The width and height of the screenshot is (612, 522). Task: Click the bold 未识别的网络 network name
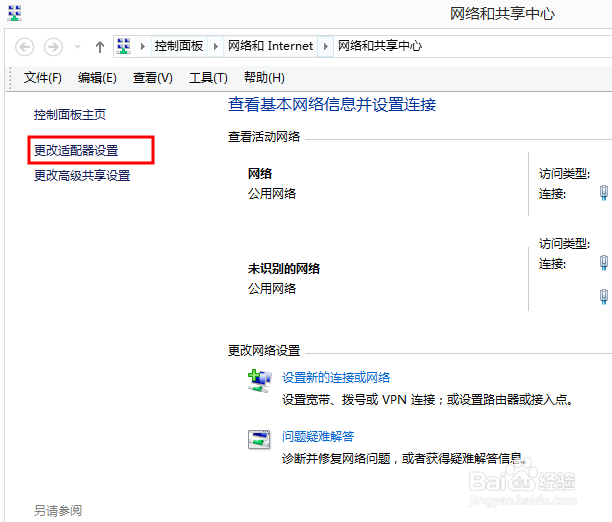pos(284,269)
